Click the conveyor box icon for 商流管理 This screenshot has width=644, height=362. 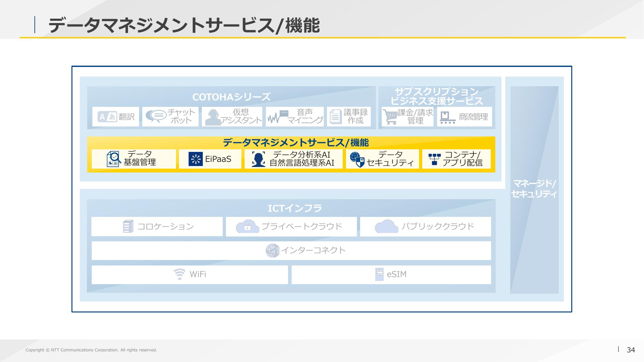448,118
